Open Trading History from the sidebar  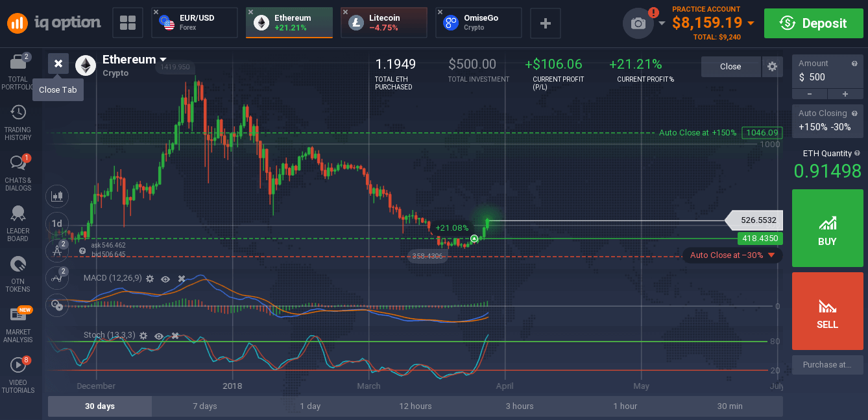click(18, 123)
